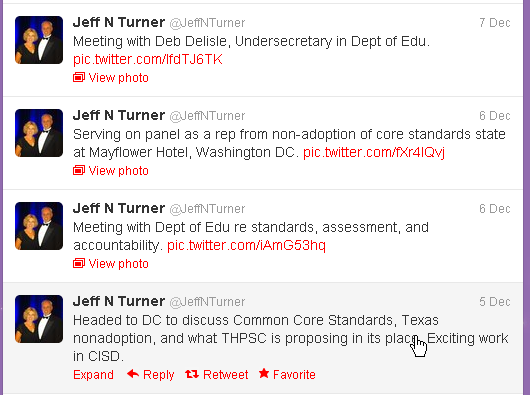
Task: Click the Retweet arrows icon on the 5 Dec tweet
Action: coord(192,374)
